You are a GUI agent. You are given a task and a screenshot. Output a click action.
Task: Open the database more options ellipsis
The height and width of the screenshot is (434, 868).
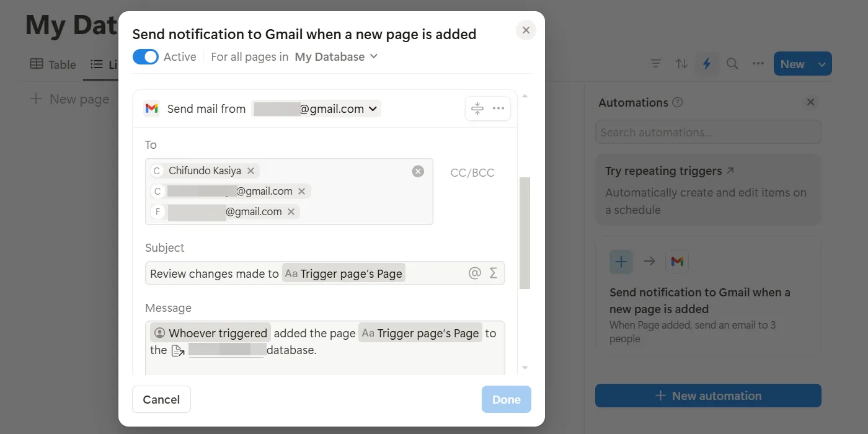point(758,63)
